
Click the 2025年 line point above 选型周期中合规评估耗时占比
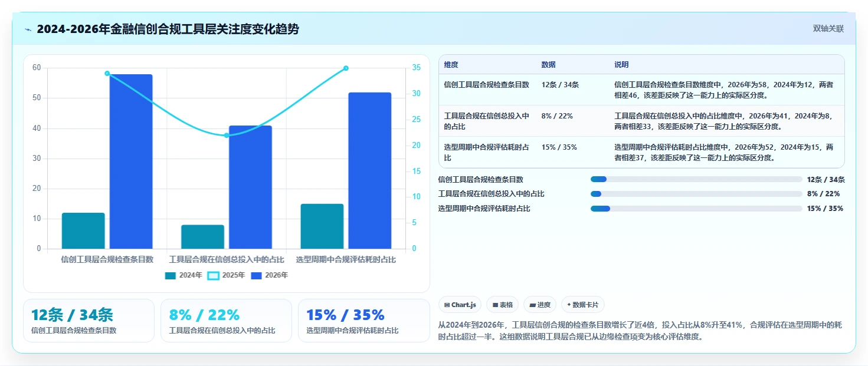coord(346,68)
